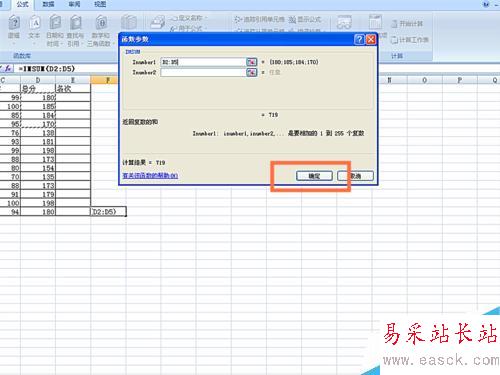The height and width of the screenshot is (375, 500).
Task: Select the cell containing 95
Action: (10, 124)
